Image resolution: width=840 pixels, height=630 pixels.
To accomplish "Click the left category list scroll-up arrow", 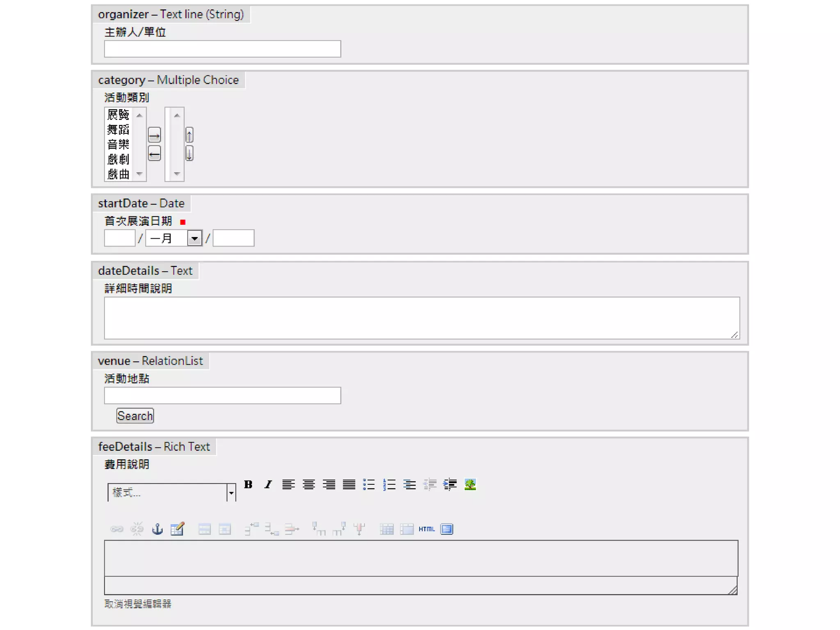I will coord(139,115).
